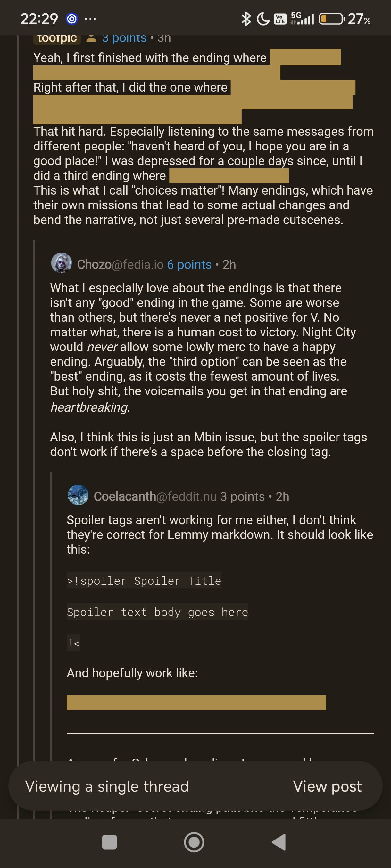Tap the Bluetooth status bar icon
The image size is (391, 868).
coord(246,19)
